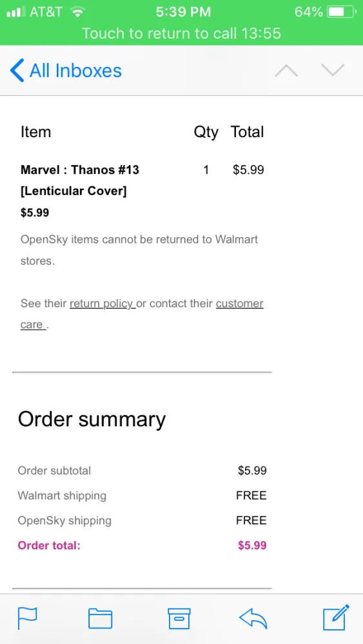Open the return policy link
Image resolution: width=363 pixels, height=644 pixels.
click(103, 303)
